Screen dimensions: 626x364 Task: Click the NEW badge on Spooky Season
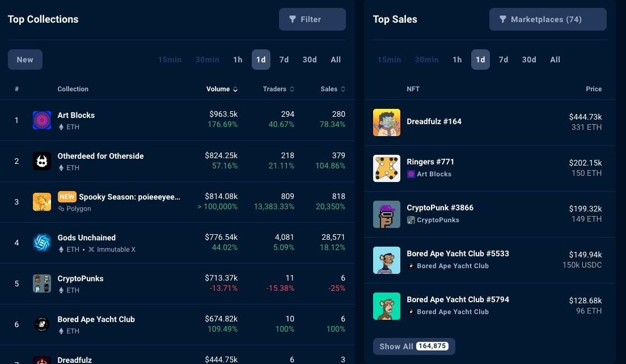(x=67, y=197)
